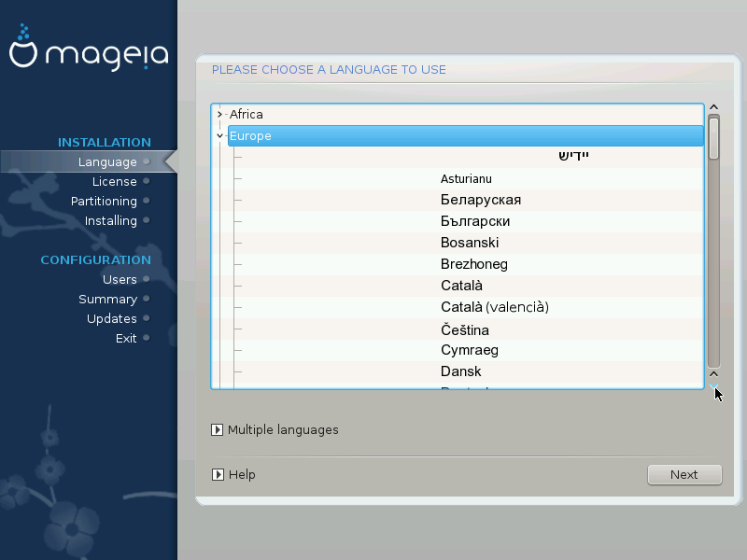
Task: Choose Български from the language list
Action: pyautogui.click(x=475, y=221)
